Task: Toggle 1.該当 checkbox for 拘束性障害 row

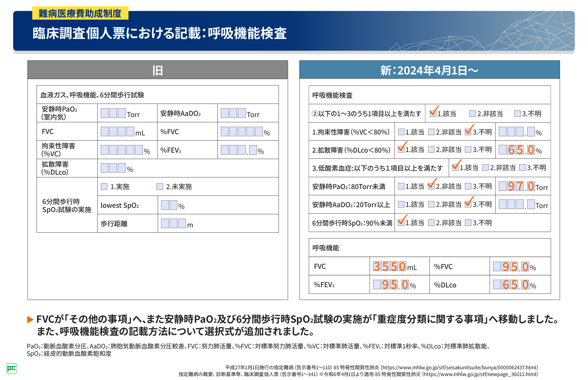Action: click(x=401, y=132)
